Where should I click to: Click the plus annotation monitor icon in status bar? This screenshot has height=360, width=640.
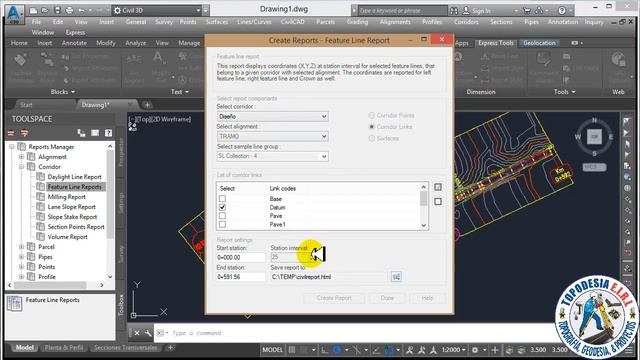495,350
